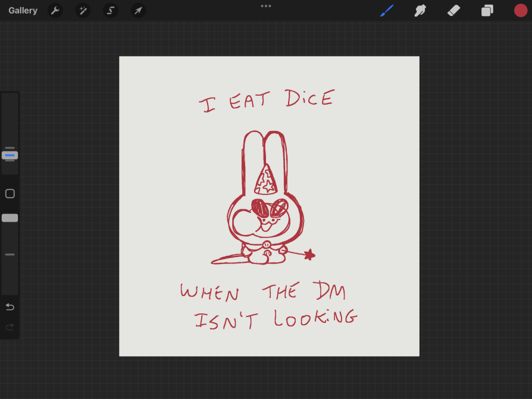Tap the square Modify button in sidebar

10,194
